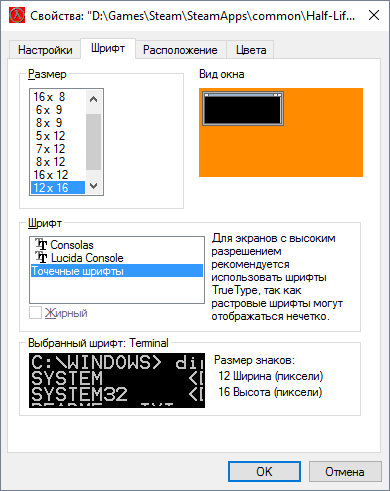Select the 8x 12 size
The width and height of the screenshot is (390, 491).
[x=58, y=162]
